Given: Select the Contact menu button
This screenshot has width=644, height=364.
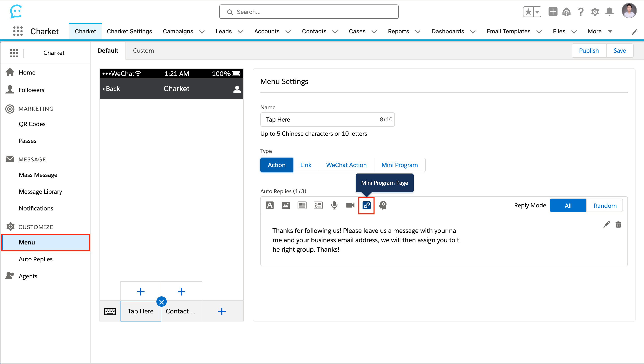Looking at the screenshot, I should pos(181,311).
